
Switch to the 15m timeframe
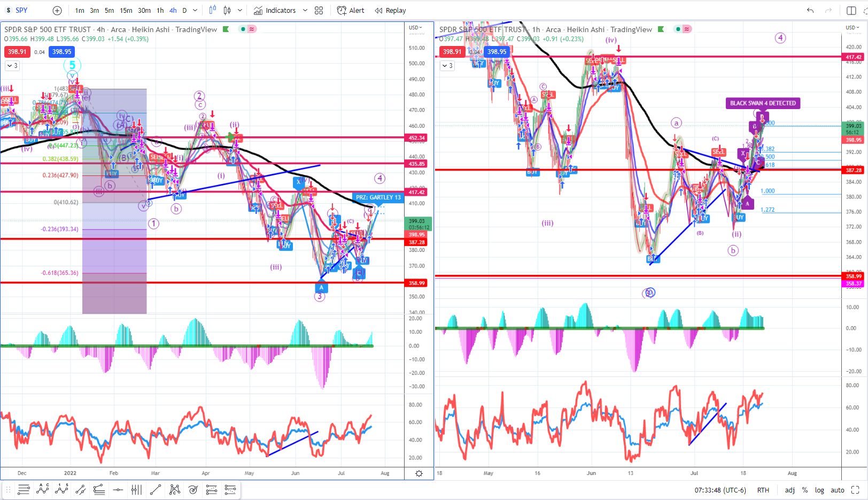126,11
